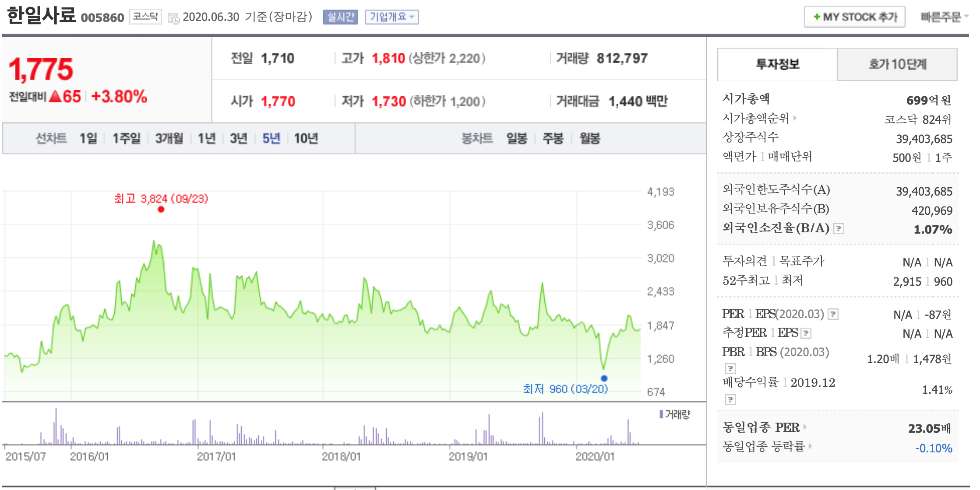Click the stock code 005860
Viewport: 980px width, 490px height.
click(x=102, y=17)
